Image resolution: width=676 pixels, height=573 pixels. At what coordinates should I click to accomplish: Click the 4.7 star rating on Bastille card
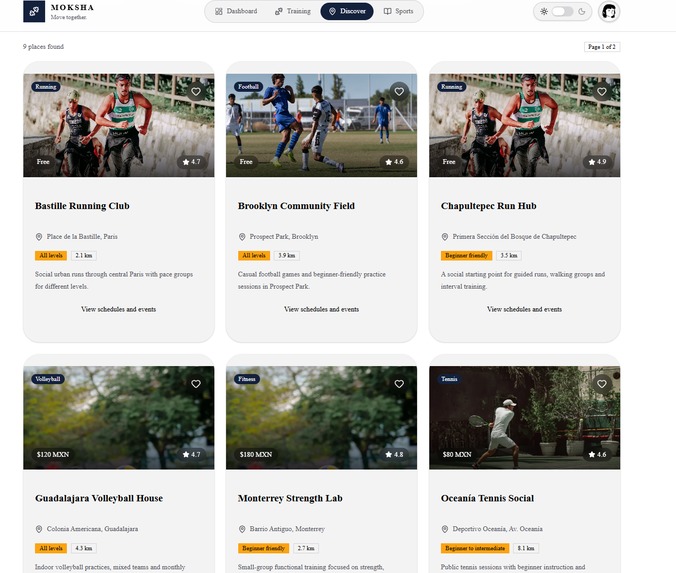(191, 162)
